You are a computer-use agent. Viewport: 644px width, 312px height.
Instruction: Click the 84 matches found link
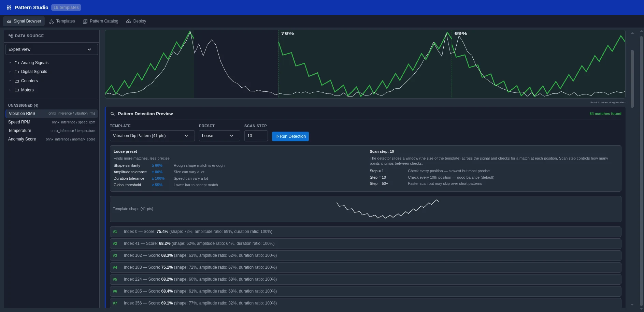point(605,114)
